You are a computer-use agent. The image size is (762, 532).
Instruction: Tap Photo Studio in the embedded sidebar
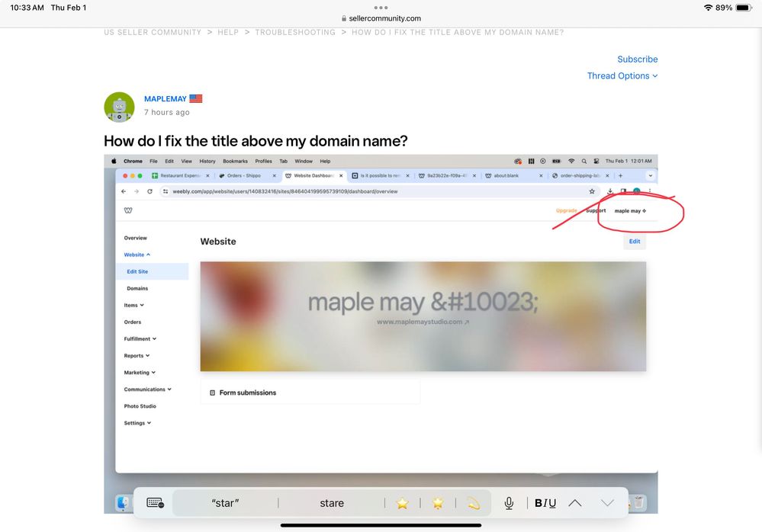click(x=140, y=405)
